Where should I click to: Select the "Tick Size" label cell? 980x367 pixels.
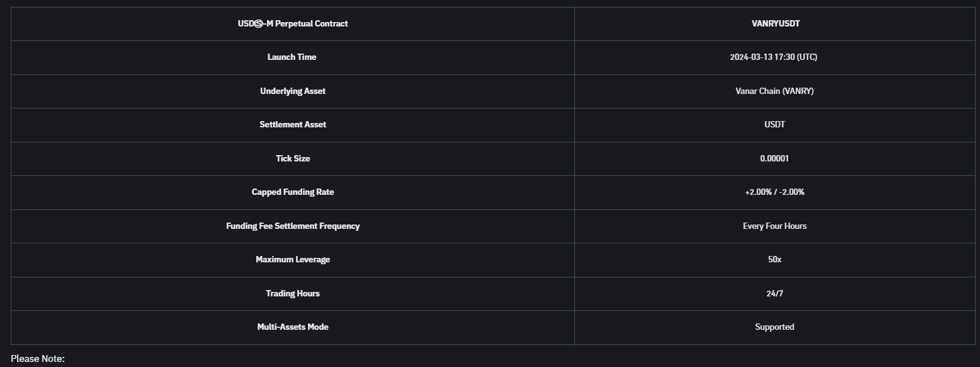pos(293,159)
